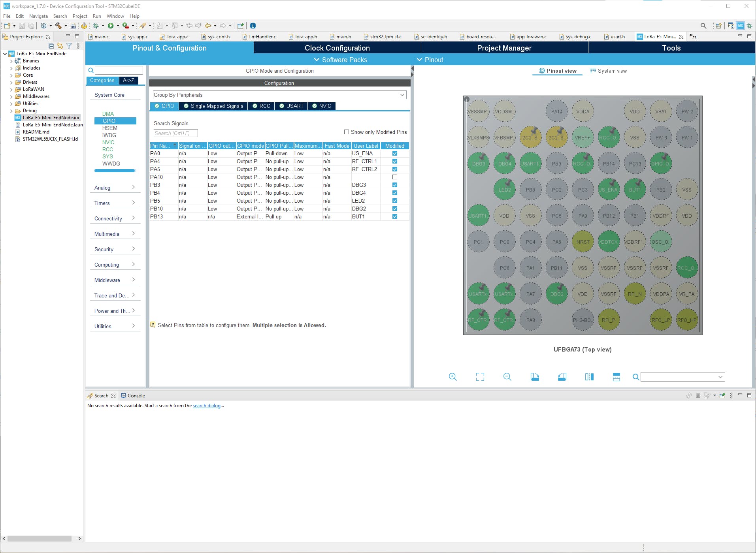The image size is (756, 553).
Task: Select the NVIC configuration tab
Action: [x=322, y=106]
